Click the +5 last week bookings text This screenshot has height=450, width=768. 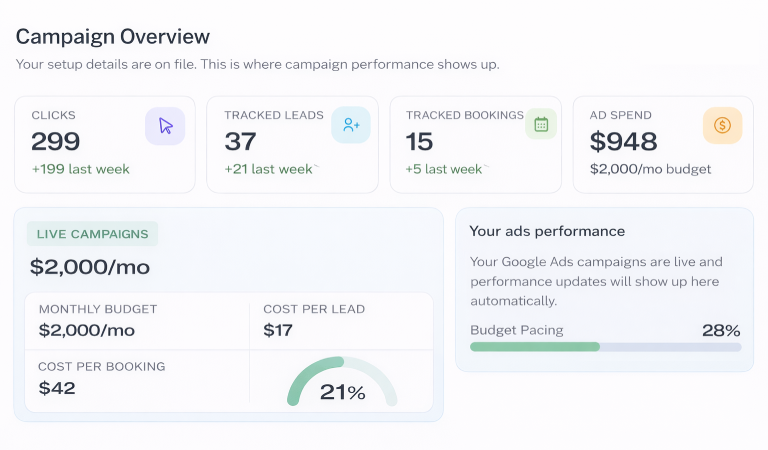click(446, 169)
